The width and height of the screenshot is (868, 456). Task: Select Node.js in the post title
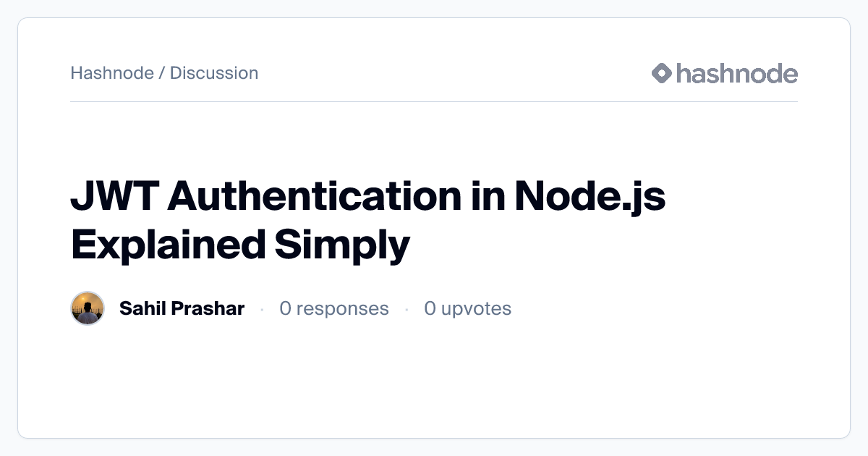[x=590, y=197]
